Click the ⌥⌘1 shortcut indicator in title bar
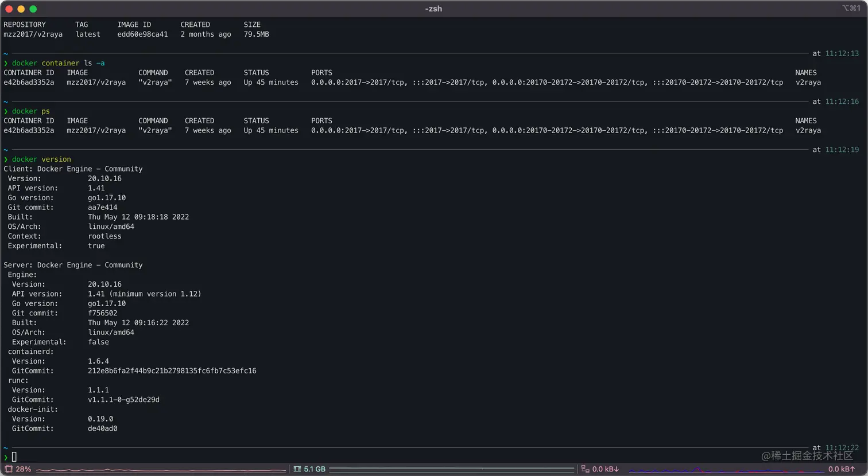This screenshot has width=868, height=476. (x=851, y=8)
